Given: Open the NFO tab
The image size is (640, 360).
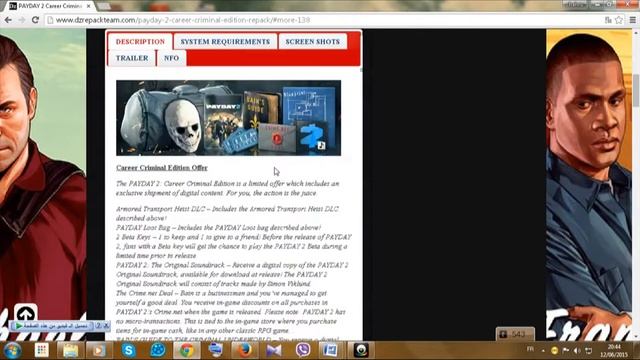Looking at the screenshot, I should tap(171, 58).
